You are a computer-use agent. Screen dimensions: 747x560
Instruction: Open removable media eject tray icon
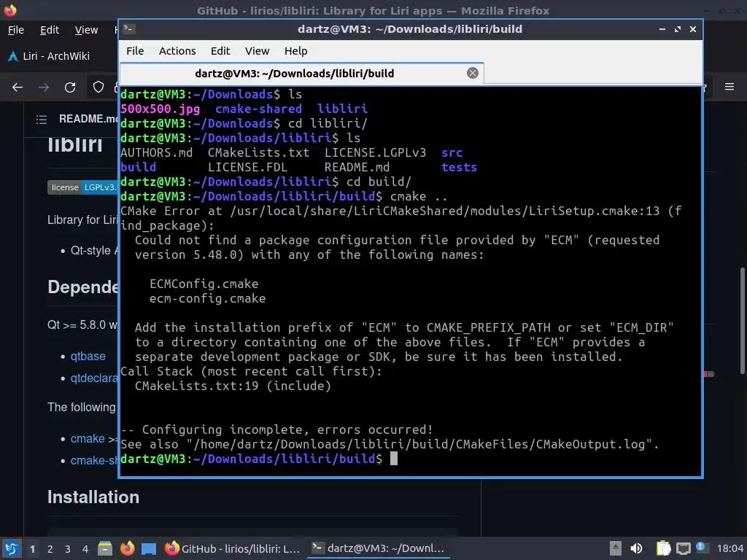(x=615, y=548)
